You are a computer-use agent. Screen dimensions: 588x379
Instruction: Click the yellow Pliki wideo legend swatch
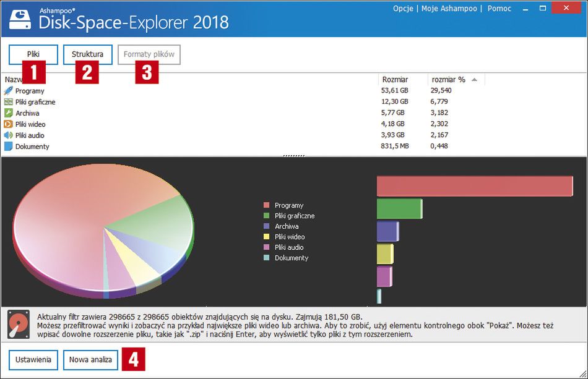pyautogui.click(x=267, y=236)
